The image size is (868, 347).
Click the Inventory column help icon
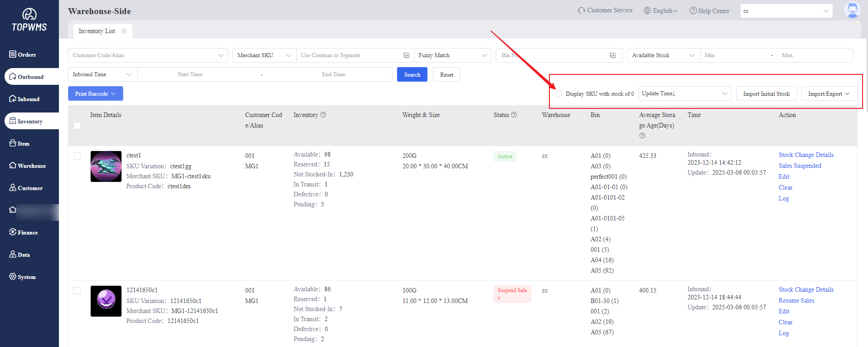point(323,115)
